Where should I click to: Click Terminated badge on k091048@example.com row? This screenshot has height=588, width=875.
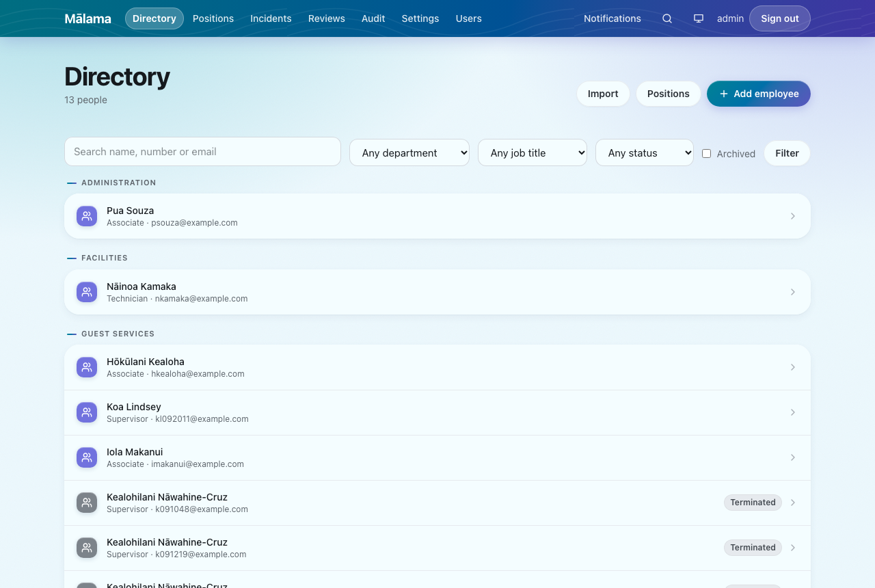click(x=753, y=503)
